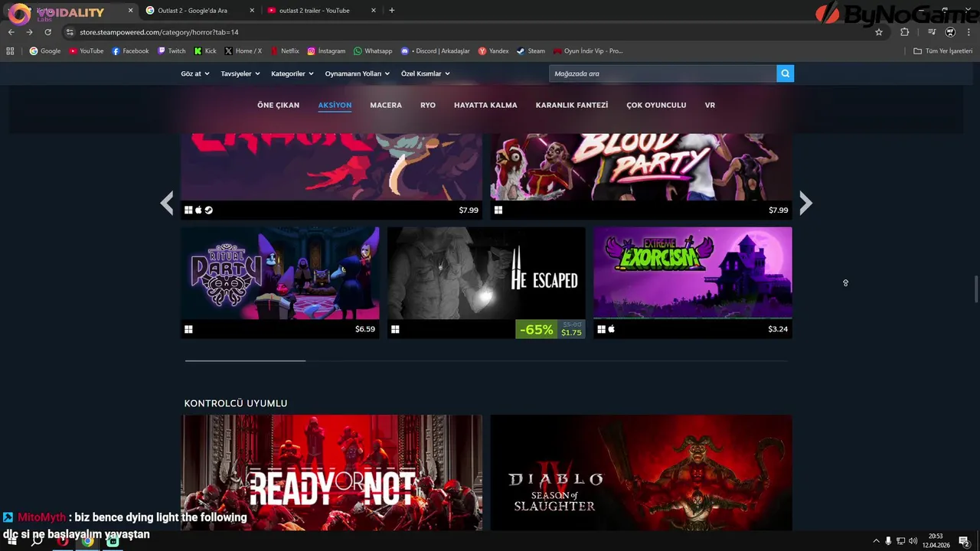Viewport: 980px width, 551px height.
Task: Open the Blood Party game banner
Action: click(x=641, y=168)
